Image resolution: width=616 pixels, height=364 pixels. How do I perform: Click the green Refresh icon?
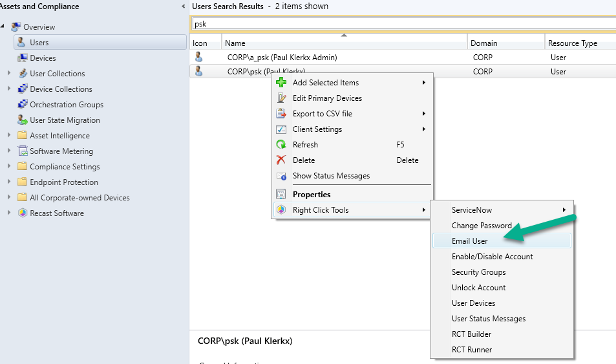point(281,145)
